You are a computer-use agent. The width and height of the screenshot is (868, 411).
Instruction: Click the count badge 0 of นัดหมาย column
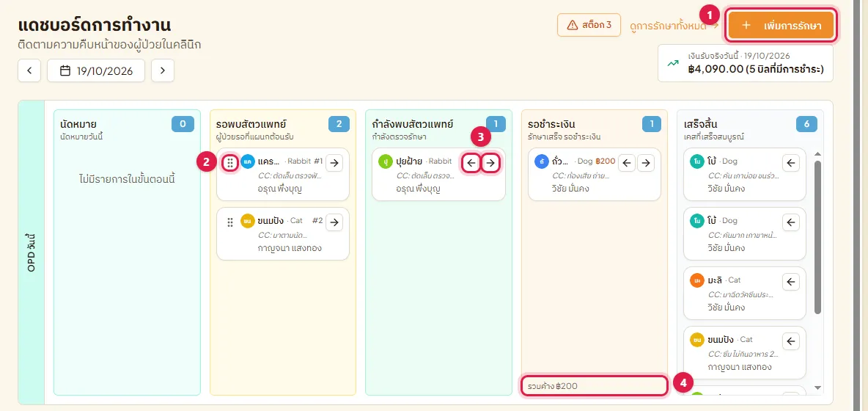183,124
